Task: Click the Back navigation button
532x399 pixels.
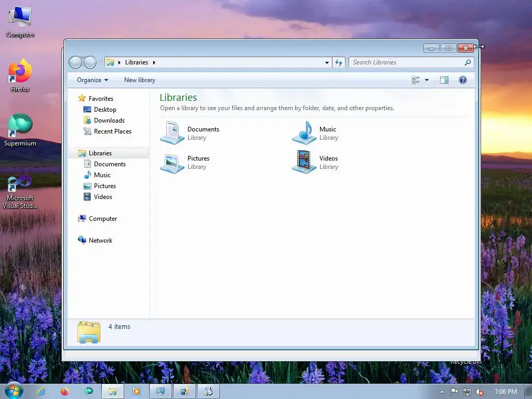Action: [x=75, y=62]
